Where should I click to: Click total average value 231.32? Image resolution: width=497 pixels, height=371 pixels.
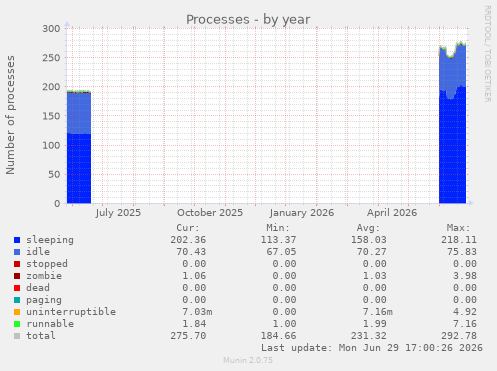click(369, 336)
